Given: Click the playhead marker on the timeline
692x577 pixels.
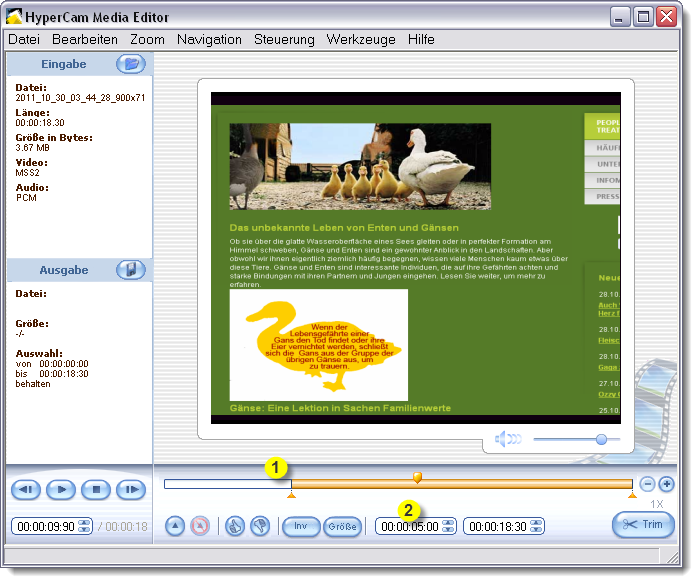Looking at the screenshot, I should tap(417, 477).
